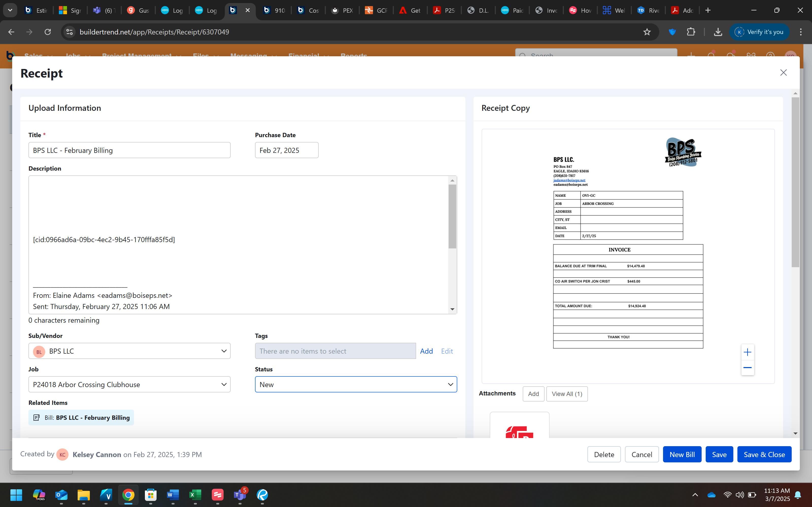Switch to the PEX browser tab

pyautogui.click(x=342, y=10)
